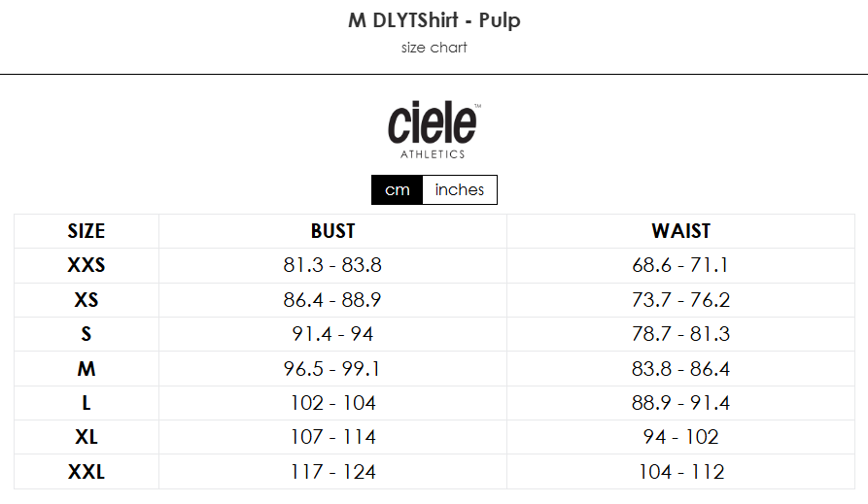Click the M DLYTShirt - Pulp title
The image size is (868, 504).
[434, 20]
